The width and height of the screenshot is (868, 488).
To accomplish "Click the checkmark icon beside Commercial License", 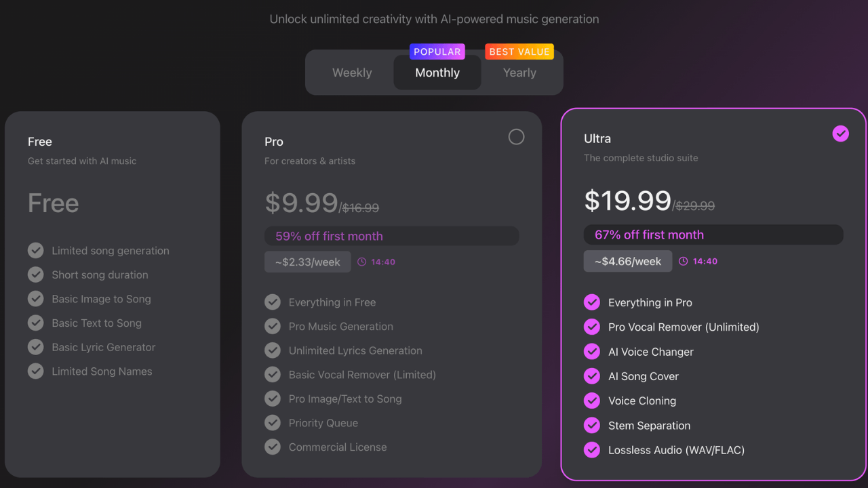I will [273, 447].
